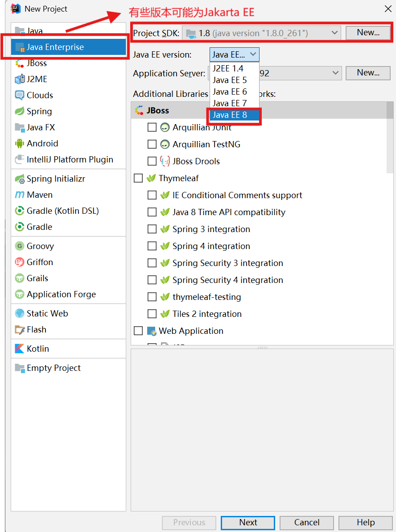Image resolution: width=396 pixels, height=532 pixels.
Task: Select Grails project type
Action: (68, 278)
